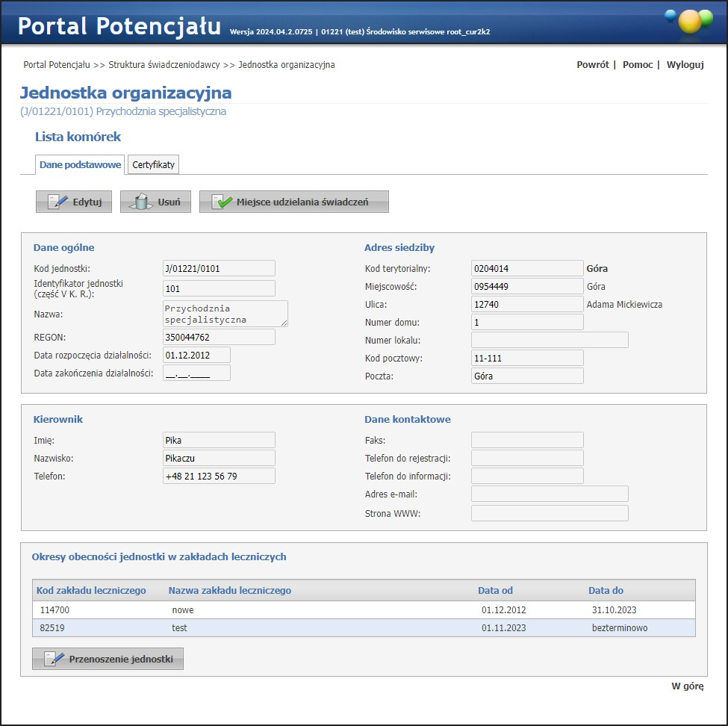This screenshot has width=728, height=726.
Task: Click the Usuń button label
Action: coord(169,202)
